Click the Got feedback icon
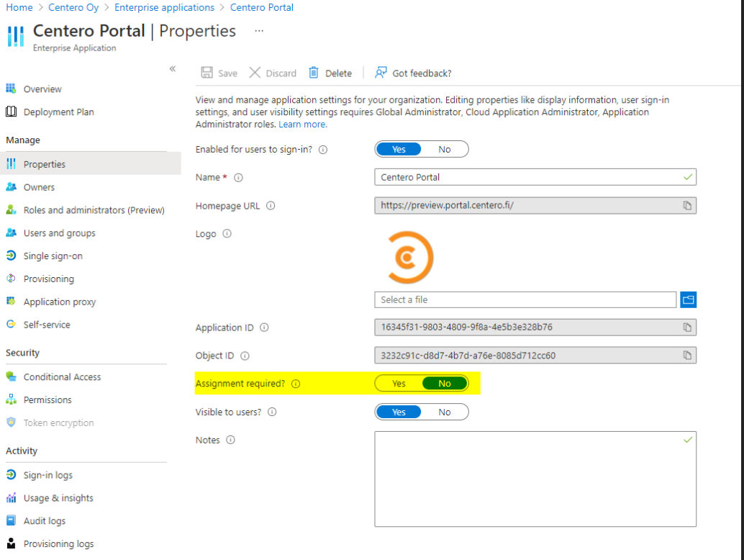 point(381,73)
